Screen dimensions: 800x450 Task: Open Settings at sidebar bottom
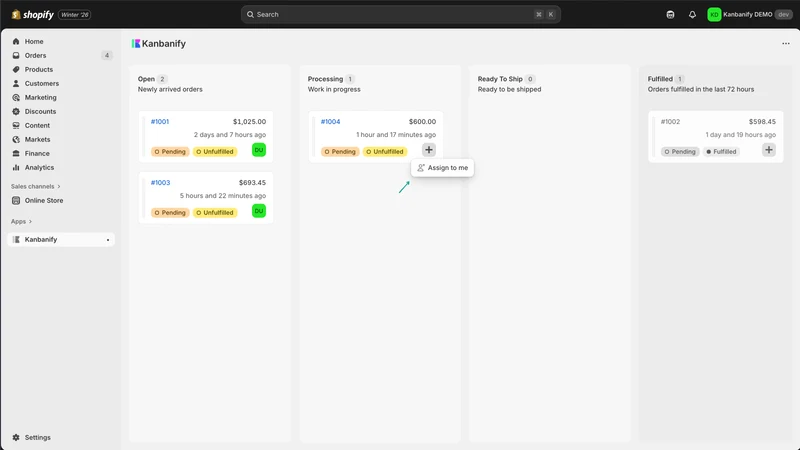coord(38,437)
